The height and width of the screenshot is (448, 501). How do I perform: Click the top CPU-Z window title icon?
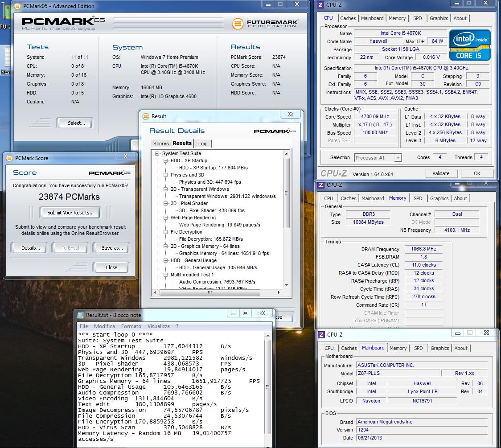320,5
